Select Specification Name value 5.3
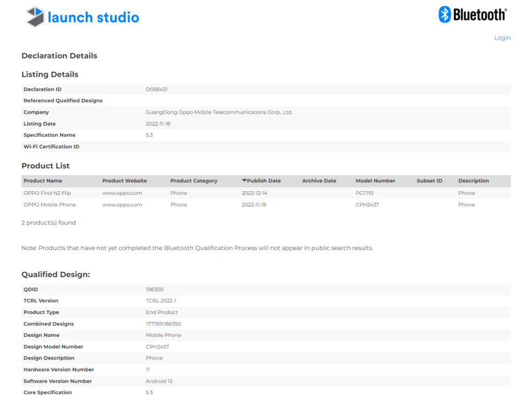The height and width of the screenshot is (397, 532). click(149, 135)
